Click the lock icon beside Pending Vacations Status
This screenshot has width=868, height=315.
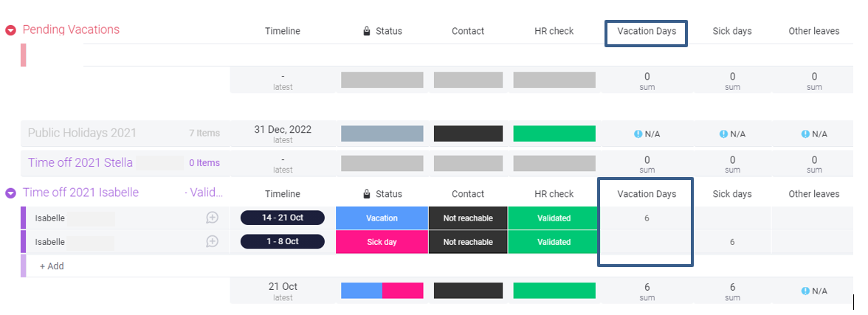click(367, 31)
